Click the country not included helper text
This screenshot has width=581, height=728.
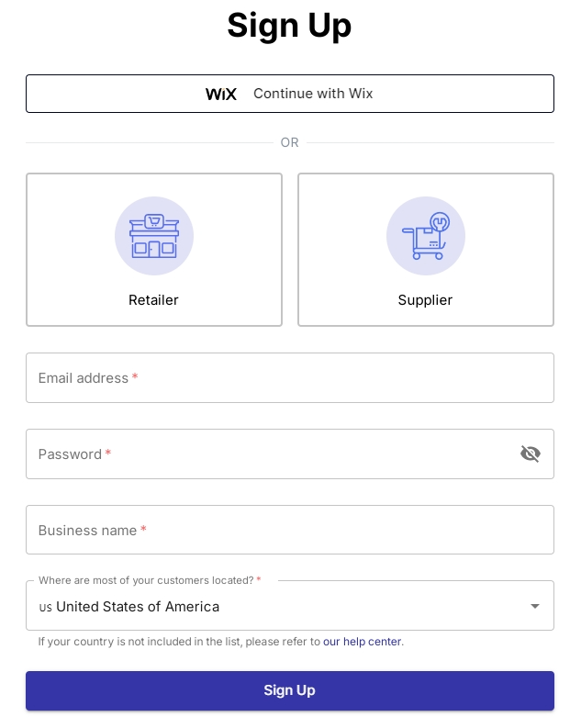(179, 642)
